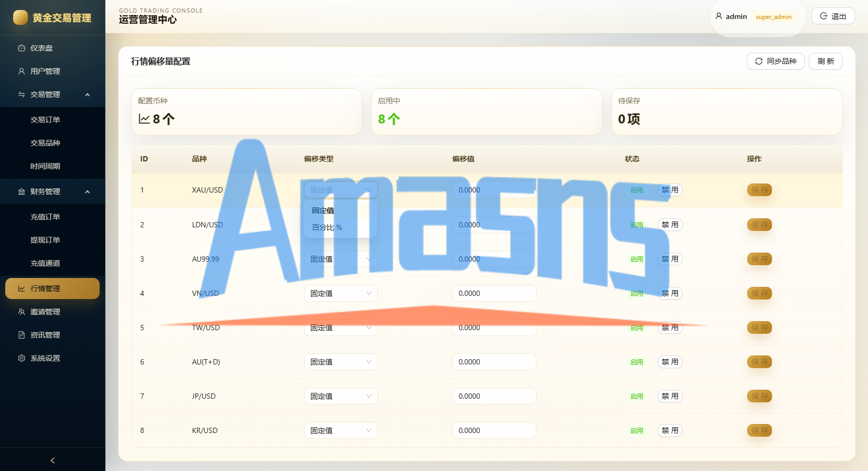Click 偏移值 input for VN/USD
Screen dimensions: 868x471
(x=494, y=293)
